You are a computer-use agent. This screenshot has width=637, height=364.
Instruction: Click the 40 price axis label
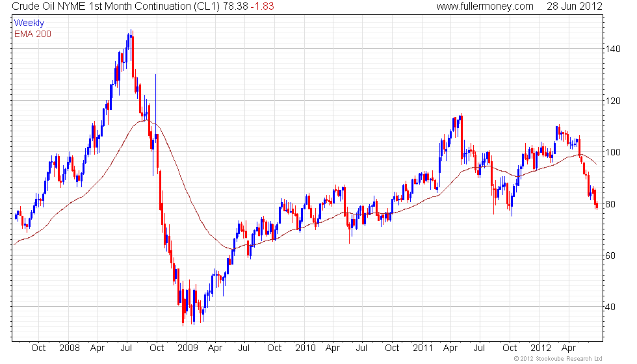click(610, 307)
